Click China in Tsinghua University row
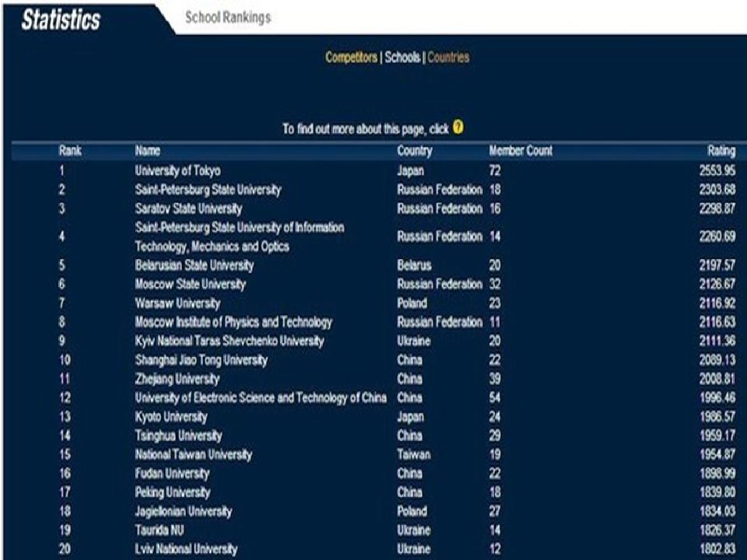747x560 pixels. 410,436
